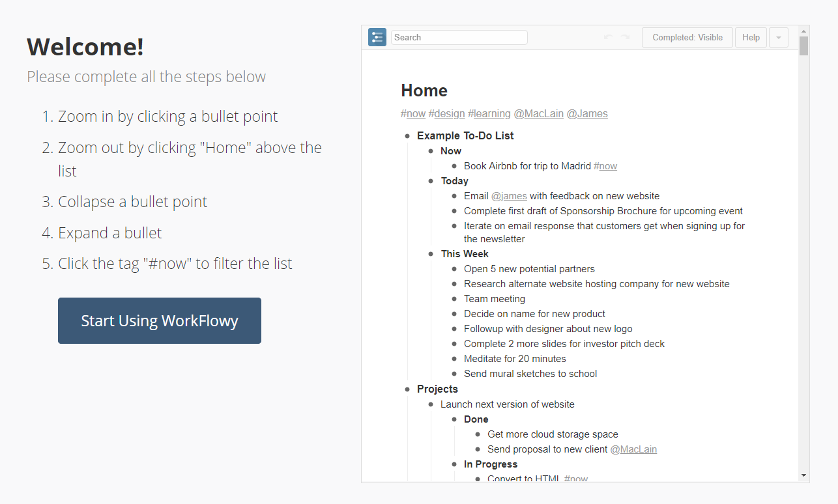The image size is (838, 504).
Task: Zoom into the Done section via its bullet
Action: coord(454,419)
